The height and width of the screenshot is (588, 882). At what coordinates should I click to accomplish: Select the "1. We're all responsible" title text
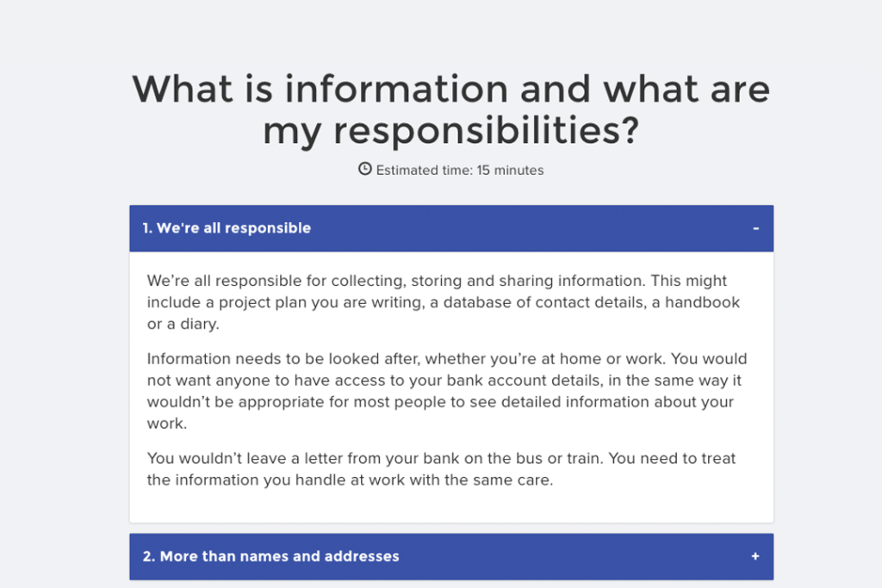(x=227, y=228)
